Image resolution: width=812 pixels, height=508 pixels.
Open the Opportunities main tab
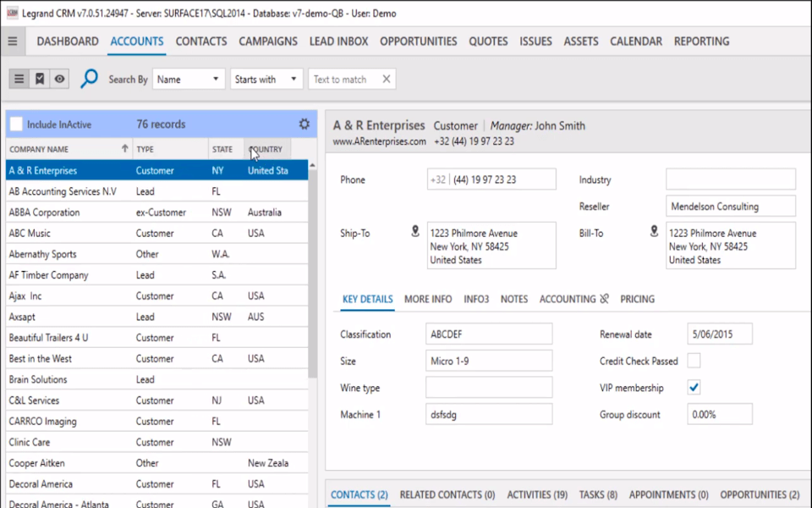(x=419, y=41)
